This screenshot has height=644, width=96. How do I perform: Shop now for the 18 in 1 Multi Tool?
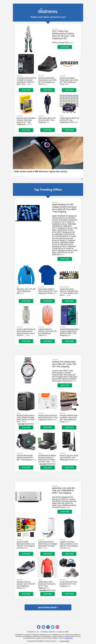pos(65,47)
